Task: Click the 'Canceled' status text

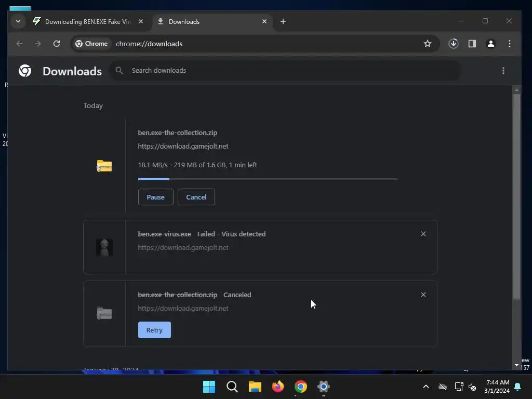Action: pos(237,295)
